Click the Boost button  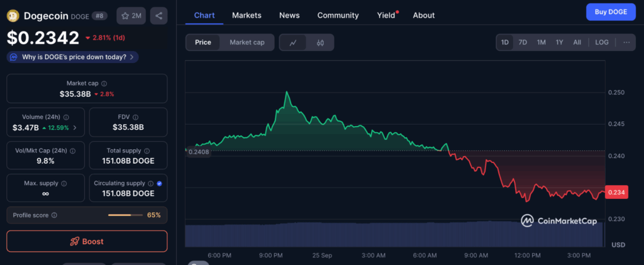pos(87,241)
